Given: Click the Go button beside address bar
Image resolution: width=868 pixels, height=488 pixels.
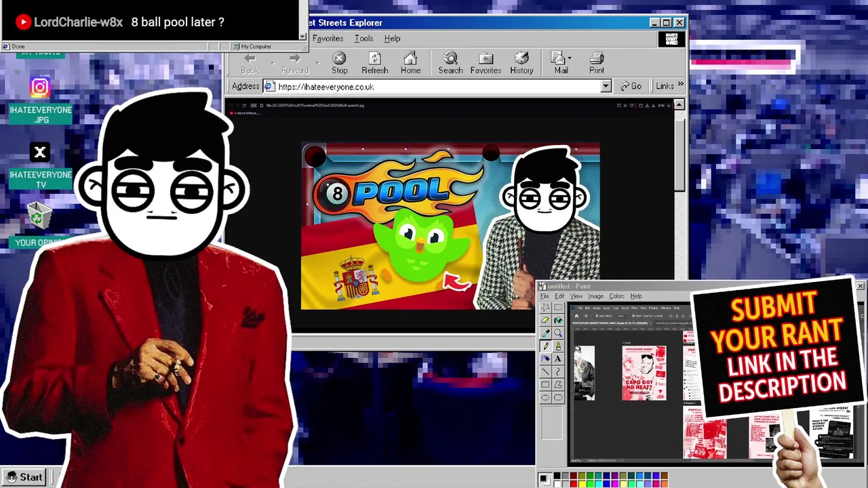Looking at the screenshot, I should [x=631, y=86].
